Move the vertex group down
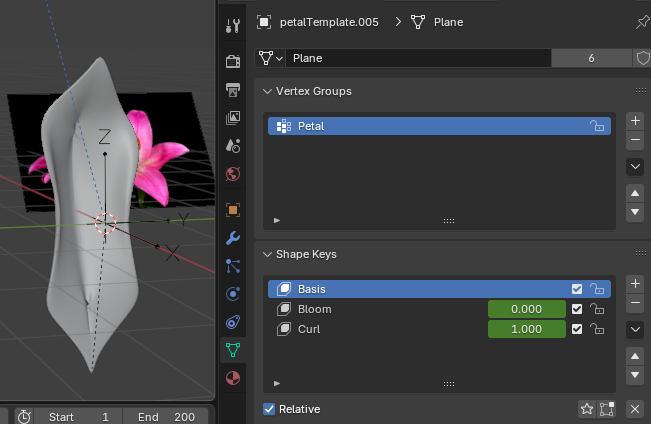This screenshot has width=651, height=424. pos(635,212)
